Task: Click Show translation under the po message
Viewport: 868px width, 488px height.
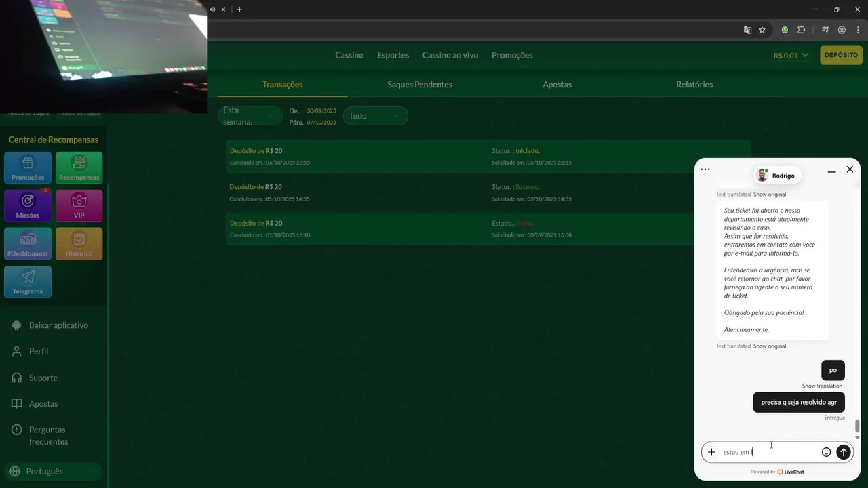Action: (822, 386)
